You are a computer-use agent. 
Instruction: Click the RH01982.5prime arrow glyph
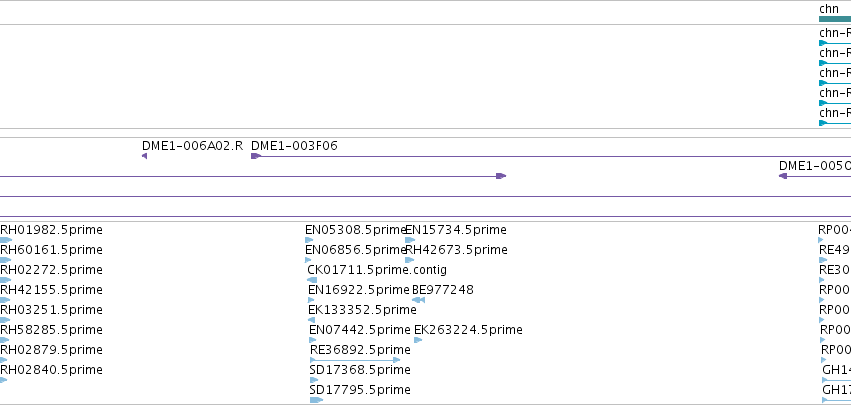(6, 240)
